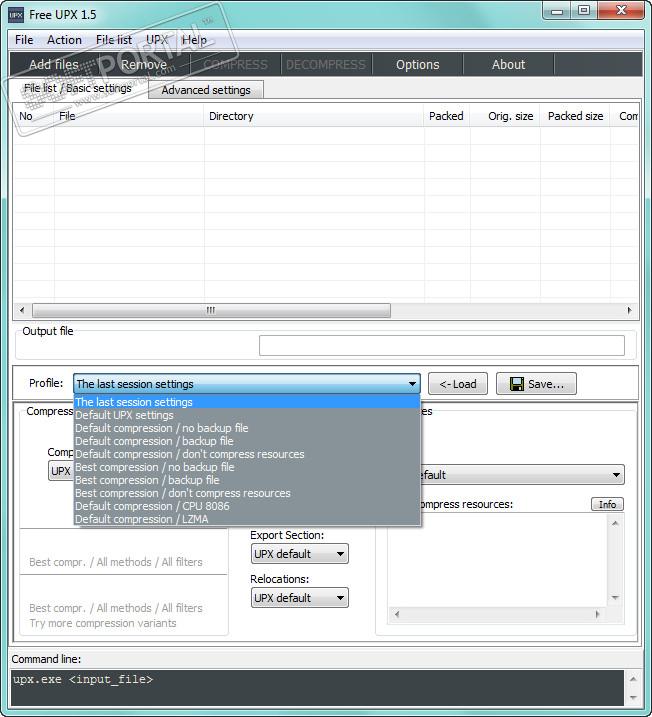Click the Info button near compress resources

coord(607,504)
